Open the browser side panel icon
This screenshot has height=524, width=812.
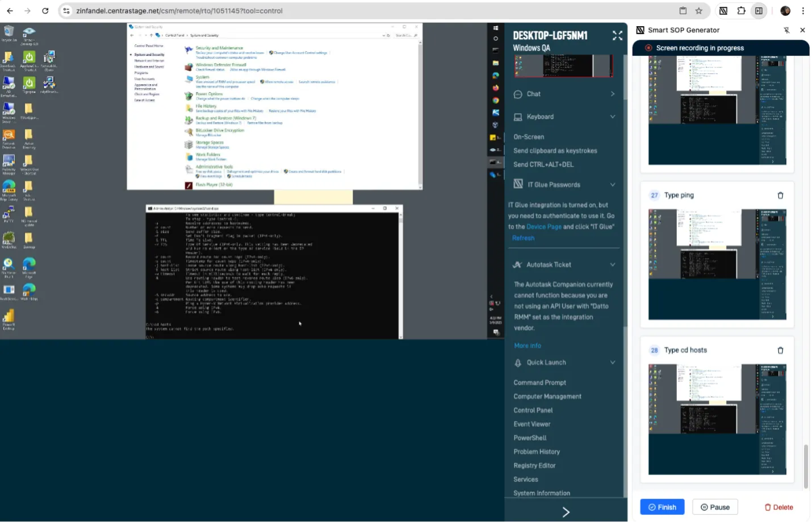(759, 11)
